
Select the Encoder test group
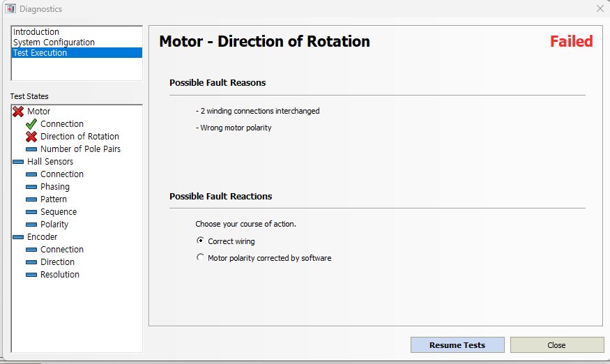[42, 236]
